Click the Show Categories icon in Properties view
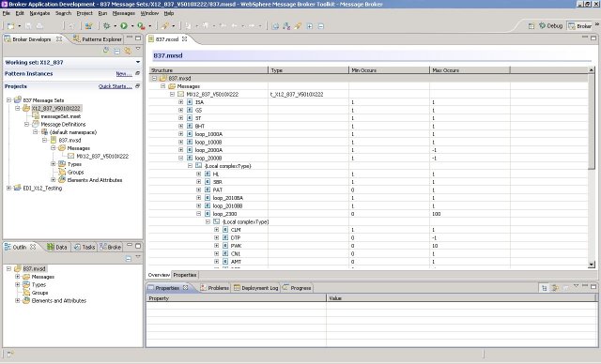The width and height of the screenshot is (601, 364). 544,288
